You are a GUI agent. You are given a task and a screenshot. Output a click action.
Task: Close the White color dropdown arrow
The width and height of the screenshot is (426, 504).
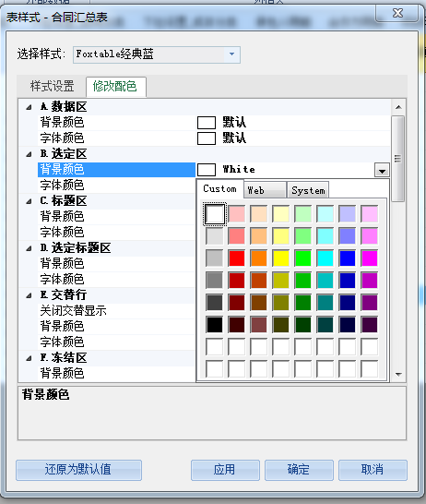pyautogui.click(x=382, y=170)
